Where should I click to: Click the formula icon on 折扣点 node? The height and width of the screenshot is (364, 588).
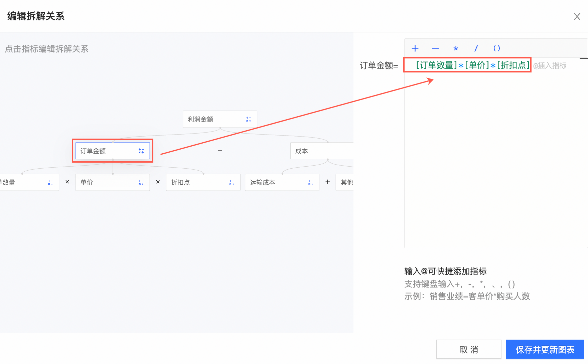[232, 182]
